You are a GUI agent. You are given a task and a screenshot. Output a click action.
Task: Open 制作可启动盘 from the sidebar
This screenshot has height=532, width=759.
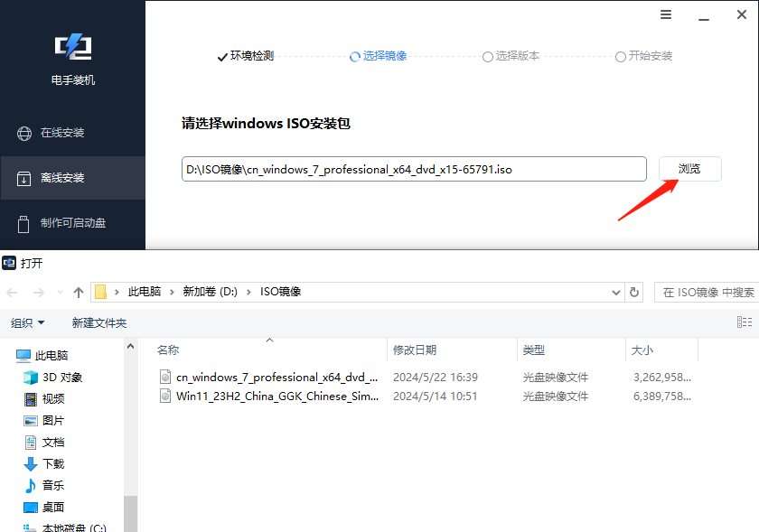(x=72, y=223)
